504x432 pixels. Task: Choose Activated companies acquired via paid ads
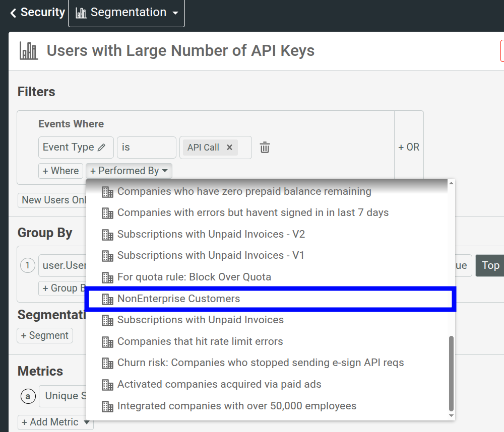click(x=219, y=385)
